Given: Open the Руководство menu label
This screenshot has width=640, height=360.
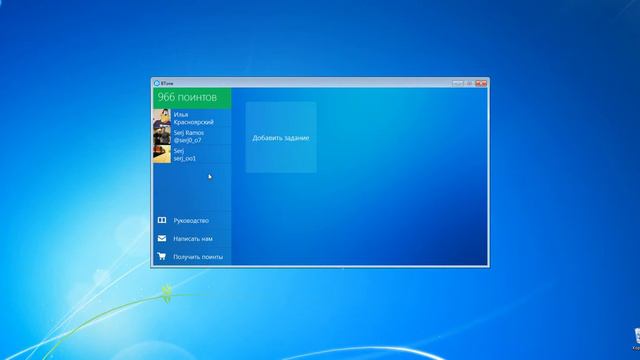Looking at the screenshot, I should tap(191, 221).
